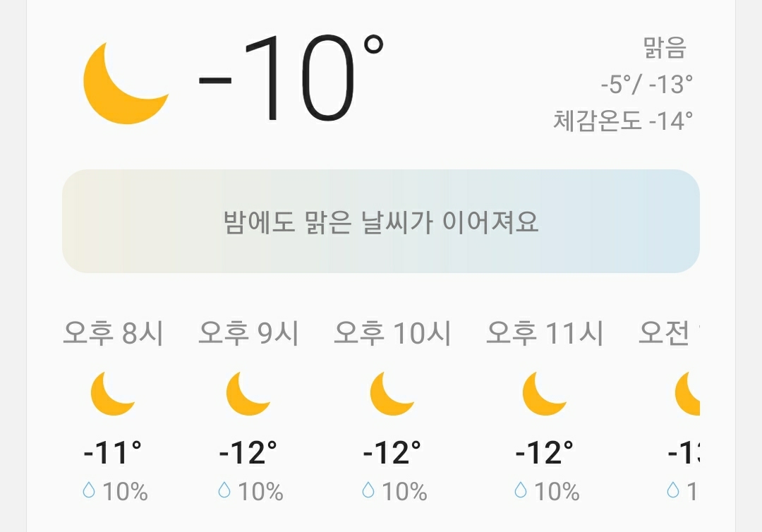Tap the raindrop icon under 오후 9시

[224, 490]
